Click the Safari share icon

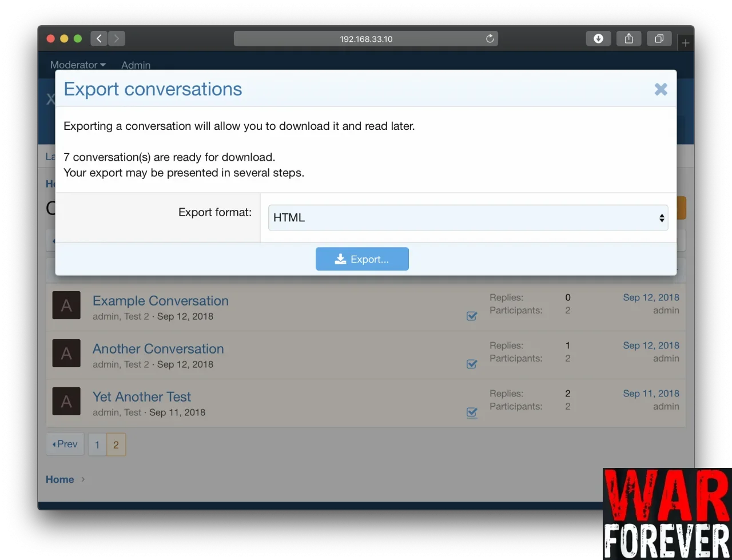click(x=628, y=38)
